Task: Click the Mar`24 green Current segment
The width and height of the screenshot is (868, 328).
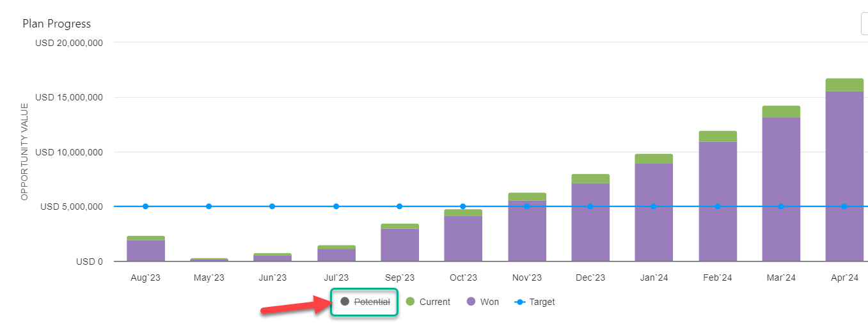Action: 780,111
